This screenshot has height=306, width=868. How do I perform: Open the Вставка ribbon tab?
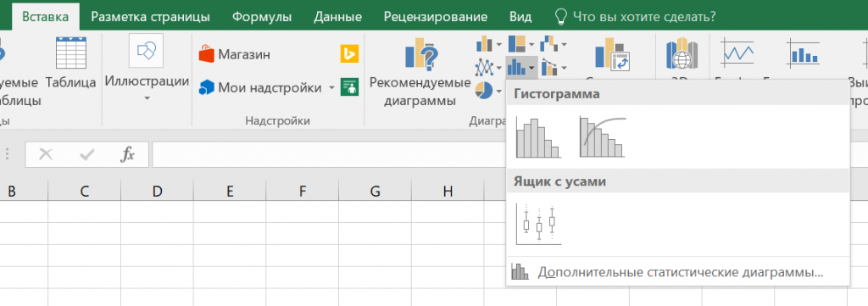click(46, 17)
